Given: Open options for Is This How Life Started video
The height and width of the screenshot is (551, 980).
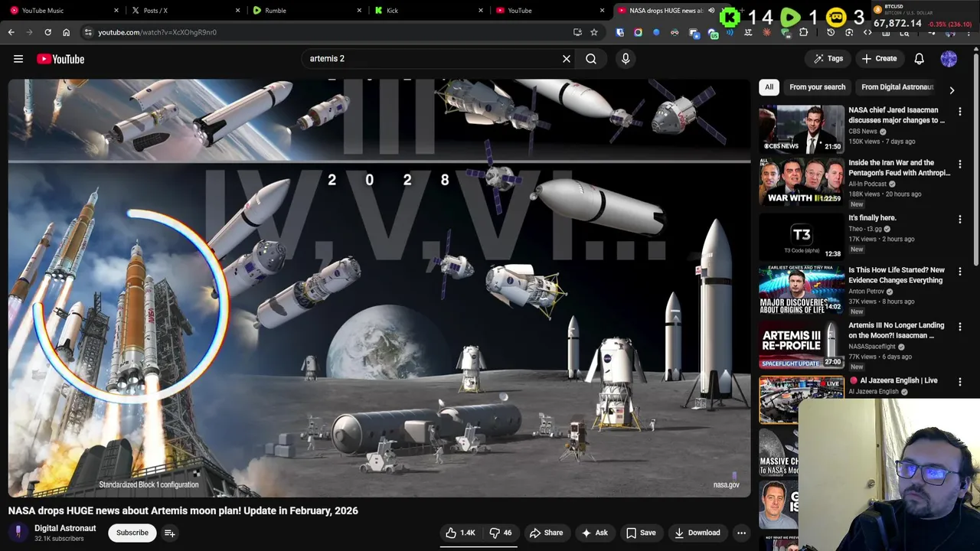Looking at the screenshot, I should point(960,272).
